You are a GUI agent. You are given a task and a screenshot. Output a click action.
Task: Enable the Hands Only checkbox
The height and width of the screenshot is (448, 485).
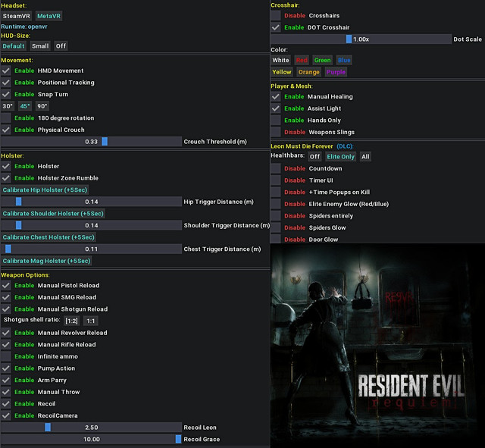pyautogui.click(x=276, y=120)
